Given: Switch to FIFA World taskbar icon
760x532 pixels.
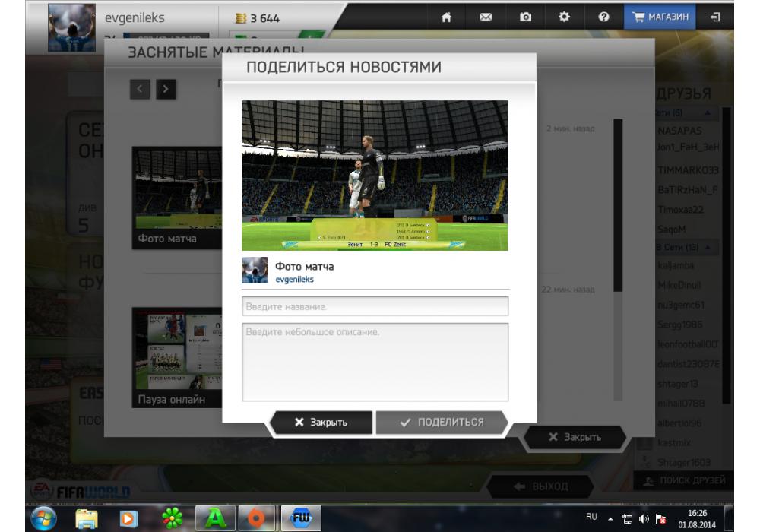Looking at the screenshot, I should tap(300, 519).
